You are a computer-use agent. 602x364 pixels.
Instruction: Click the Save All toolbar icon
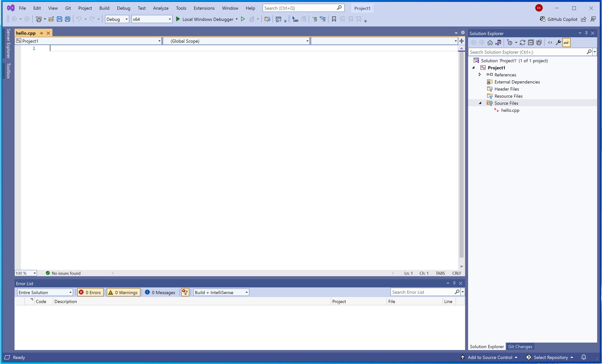click(x=68, y=19)
